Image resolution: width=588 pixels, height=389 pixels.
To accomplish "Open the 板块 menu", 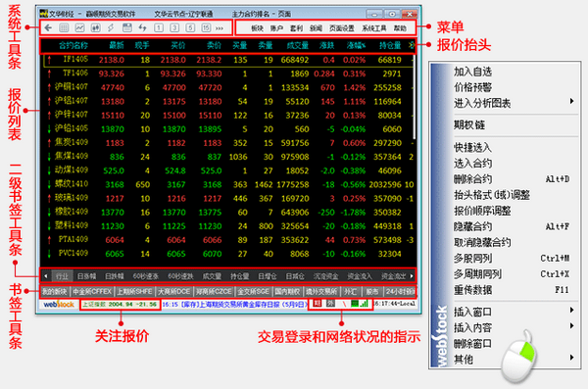I will click(x=257, y=28).
